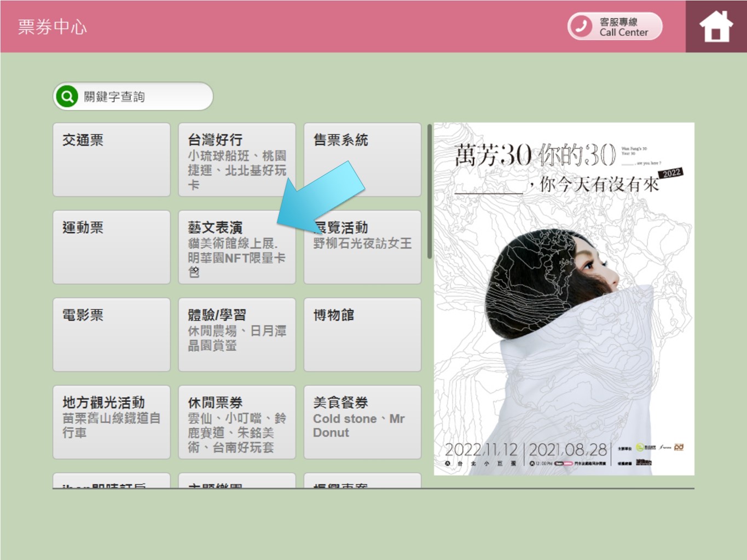
Task: Select the 休閒票券 leisure tickets tile
Action: point(236,422)
